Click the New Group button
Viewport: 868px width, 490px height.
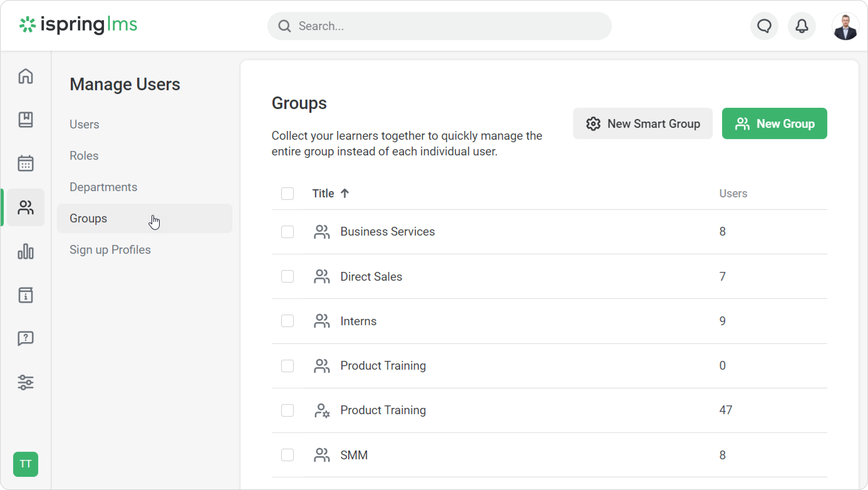point(774,123)
